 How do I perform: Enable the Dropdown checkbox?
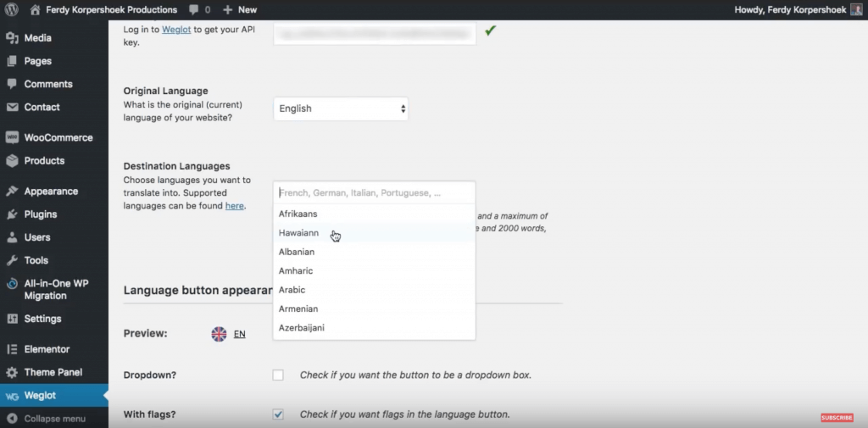click(x=278, y=375)
